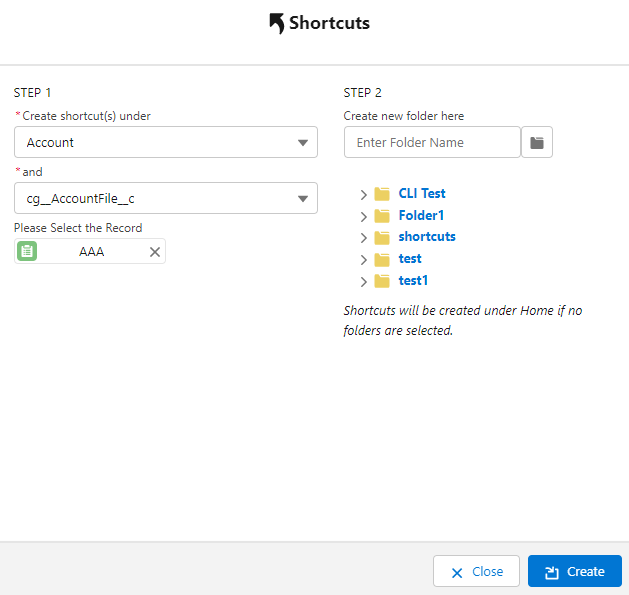Click the green record icon beside AAA

[x=28, y=252]
